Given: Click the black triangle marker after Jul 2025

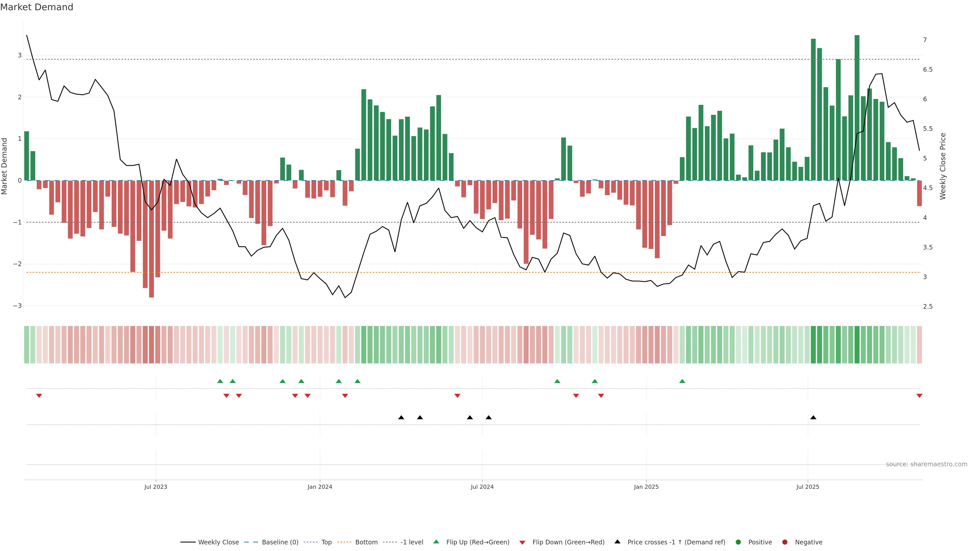Looking at the screenshot, I should pos(813,418).
